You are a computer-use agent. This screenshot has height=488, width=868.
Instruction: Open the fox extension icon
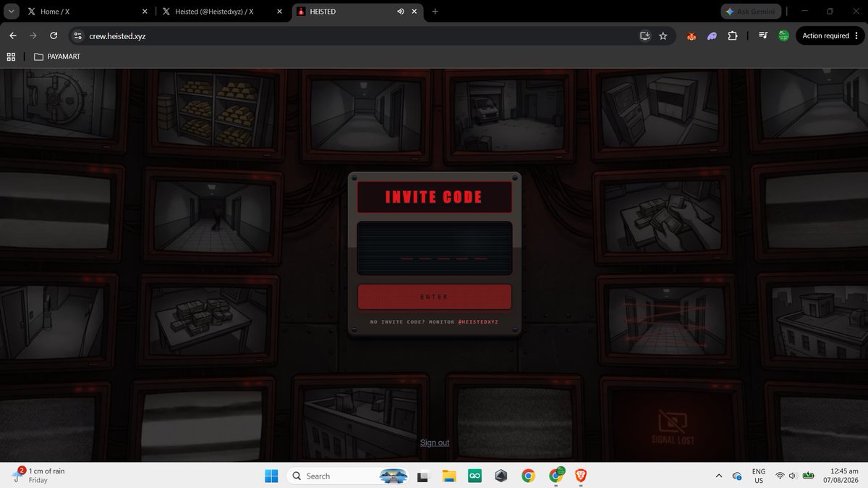692,36
